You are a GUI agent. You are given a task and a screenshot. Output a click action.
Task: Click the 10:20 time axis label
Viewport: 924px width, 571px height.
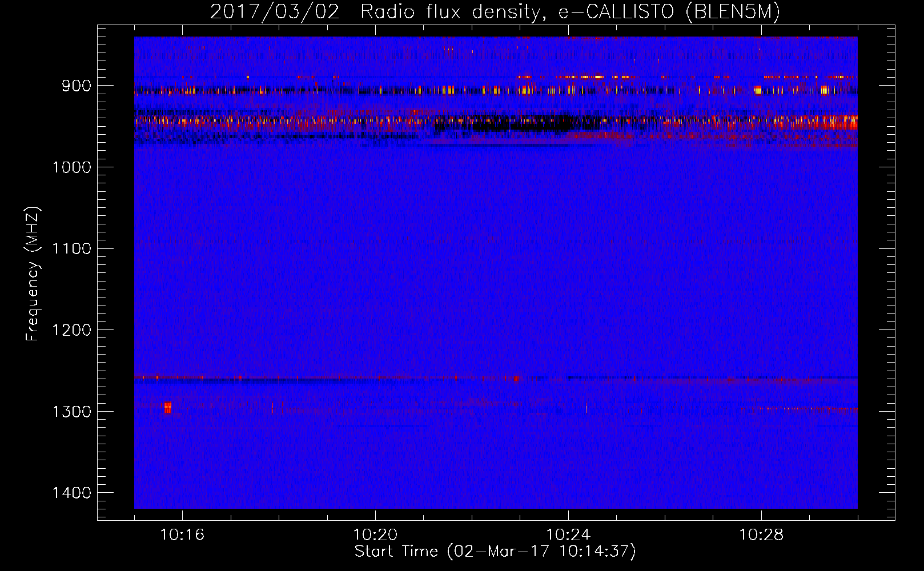375,535
